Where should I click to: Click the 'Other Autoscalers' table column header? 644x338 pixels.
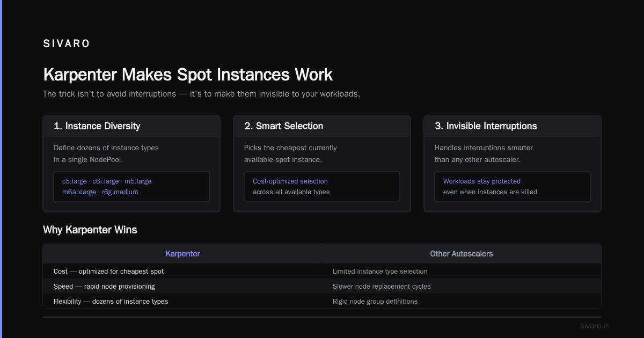coord(462,254)
